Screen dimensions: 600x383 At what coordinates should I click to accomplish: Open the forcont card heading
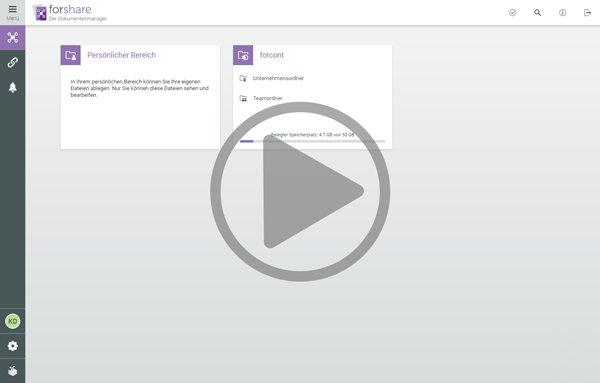click(272, 55)
